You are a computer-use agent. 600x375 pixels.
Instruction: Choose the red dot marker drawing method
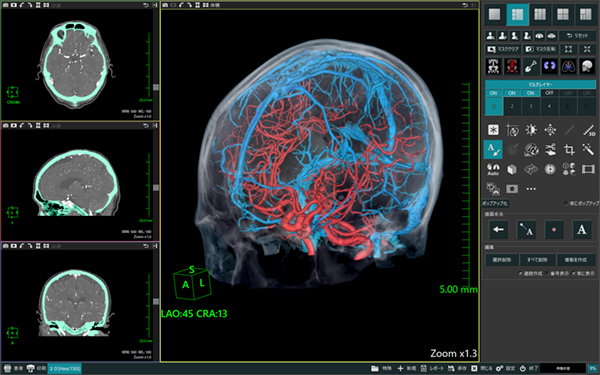(x=554, y=230)
